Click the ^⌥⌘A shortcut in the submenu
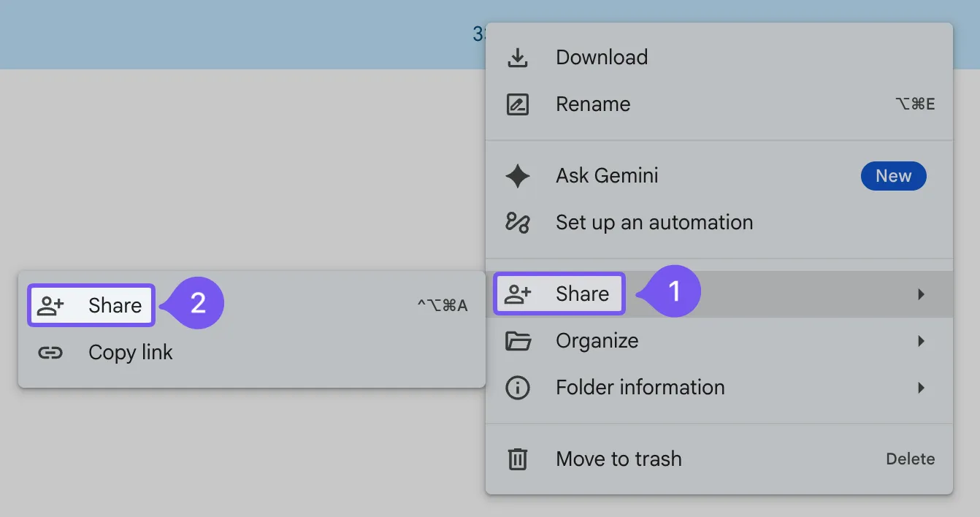Image resolution: width=980 pixels, height=517 pixels. click(x=443, y=306)
